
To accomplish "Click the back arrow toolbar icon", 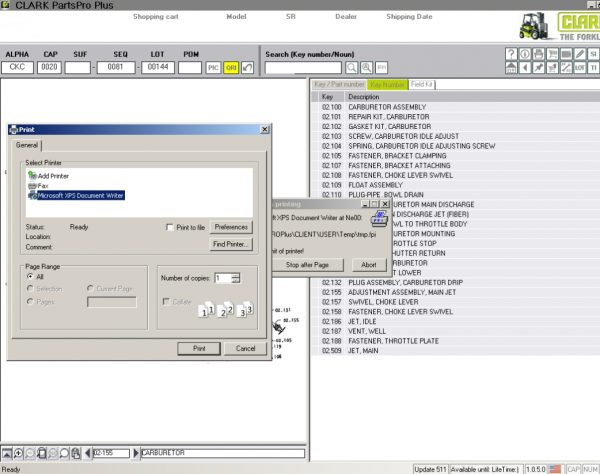I will pyautogui.click(x=525, y=68).
